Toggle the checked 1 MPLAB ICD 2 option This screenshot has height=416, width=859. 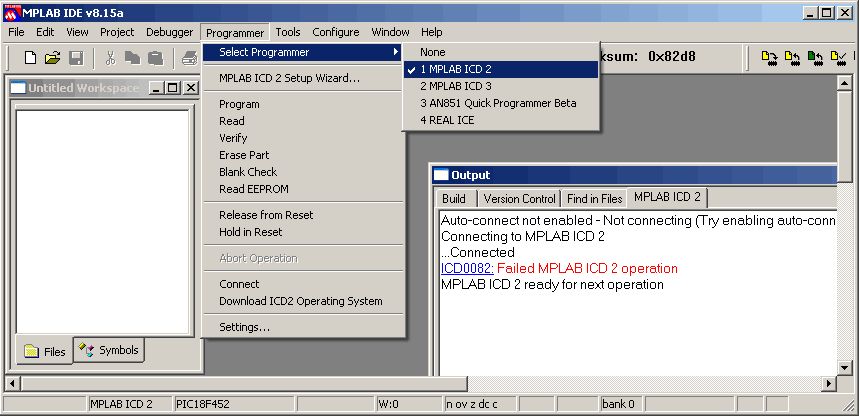tap(501, 70)
